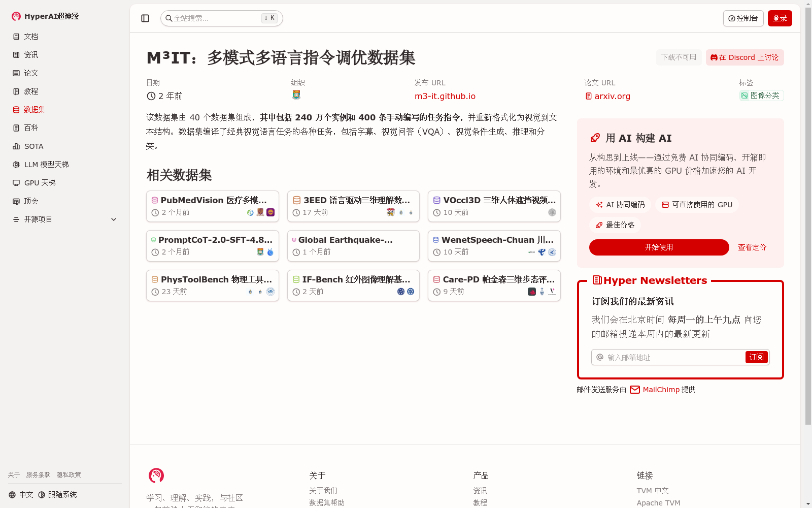The width and height of the screenshot is (812, 508).
Task: Open the PromptCoT-2.0-SFT-4.8 dataset card
Action: (213, 246)
